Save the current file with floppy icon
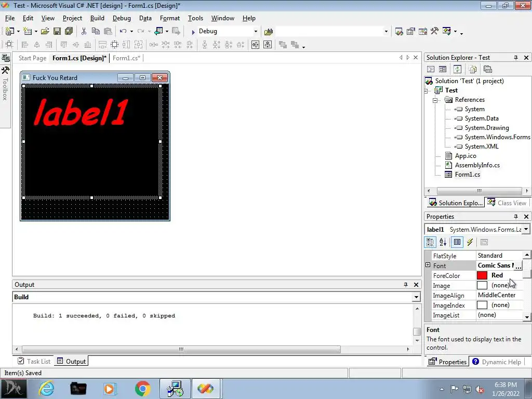The image size is (532, 399). (x=57, y=31)
